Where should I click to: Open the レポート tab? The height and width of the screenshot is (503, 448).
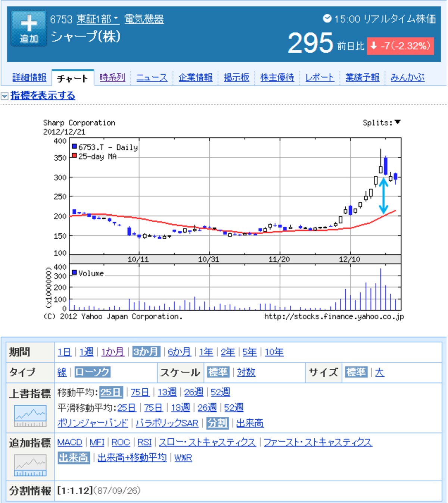point(320,78)
